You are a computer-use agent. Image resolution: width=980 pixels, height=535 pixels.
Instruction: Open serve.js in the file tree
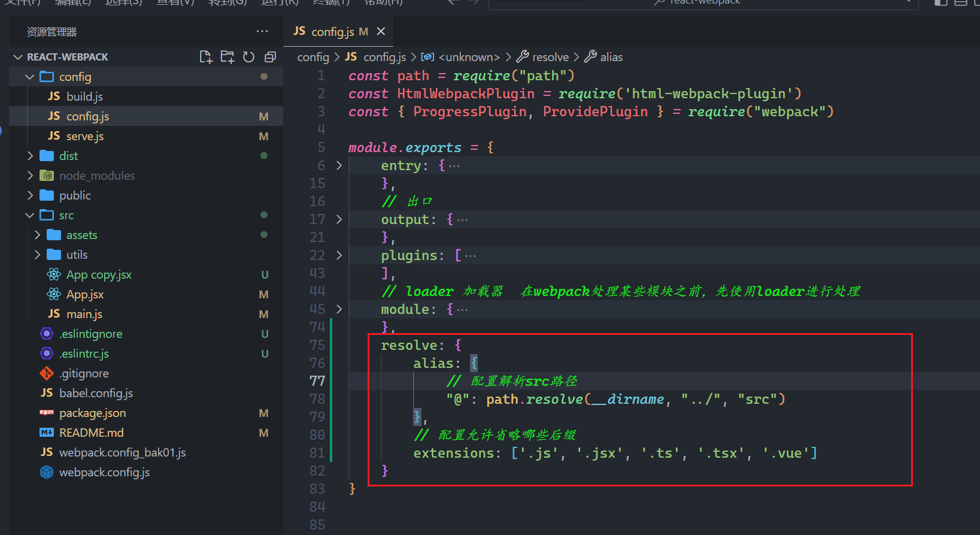[146, 136]
